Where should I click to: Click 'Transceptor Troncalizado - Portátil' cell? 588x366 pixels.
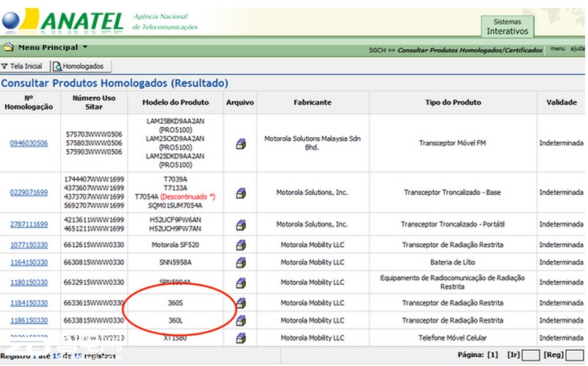(453, 224)
